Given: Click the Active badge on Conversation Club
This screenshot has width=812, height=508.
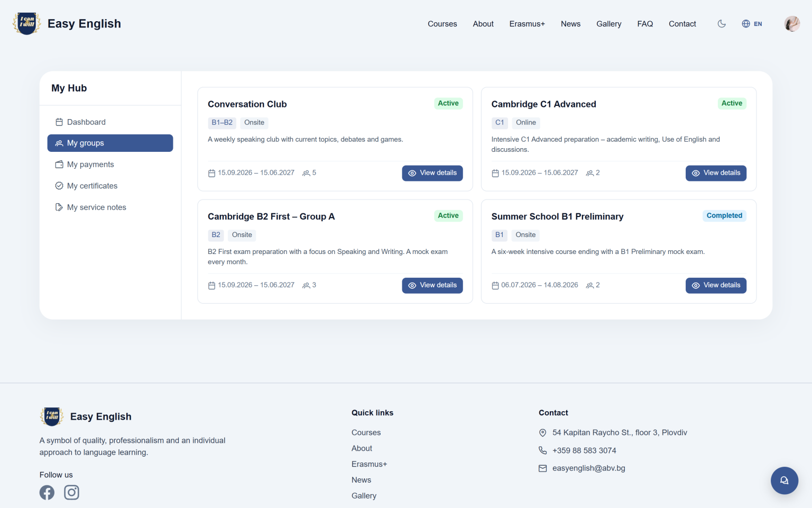Looking at the screenshot, I should pos(448,104).
